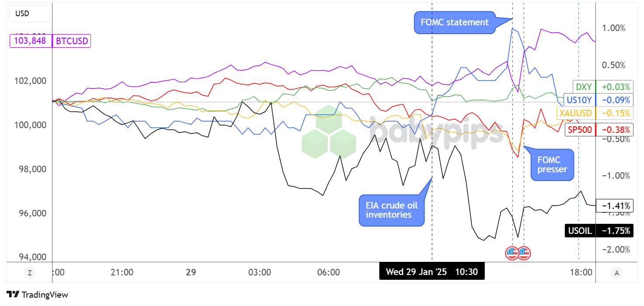This screenshot has width=644, height=306.
Task: Open timezone settings with the Z button
Action: point(29,273)
